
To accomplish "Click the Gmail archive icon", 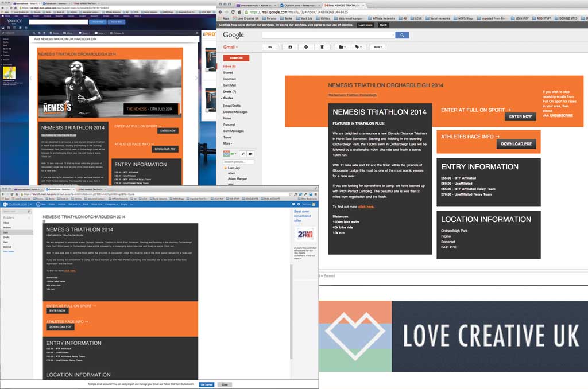I will 290,47.
